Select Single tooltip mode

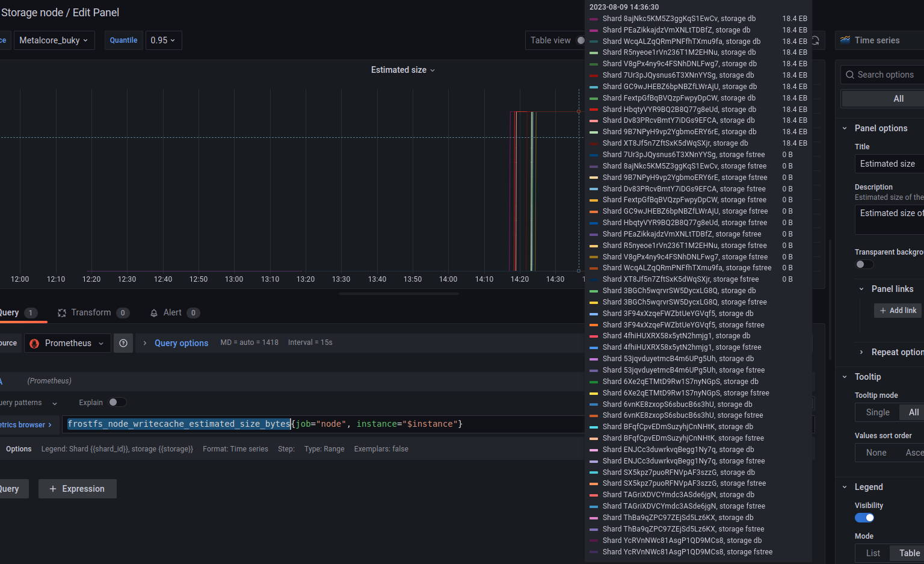tap(878, 412)
